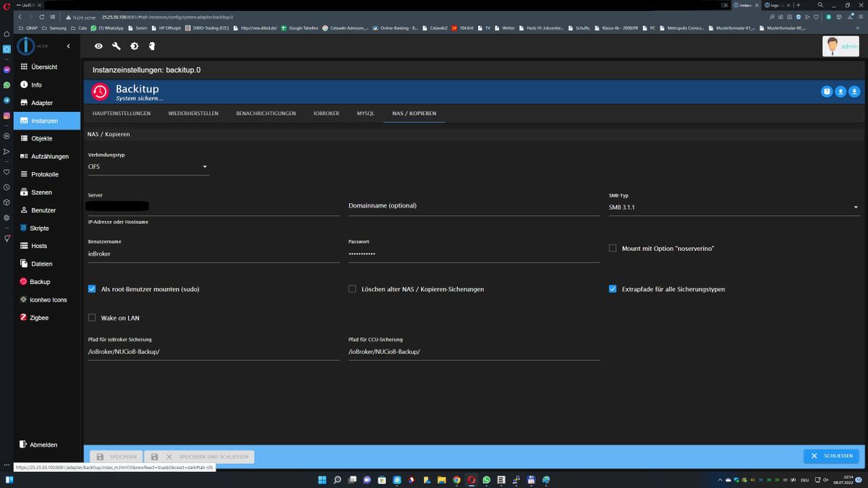The width and height of the screenshot is (868, 488).
Task: Enable Mount mit Option "noserverino" checkbox
Action: (x=613, y=249)
